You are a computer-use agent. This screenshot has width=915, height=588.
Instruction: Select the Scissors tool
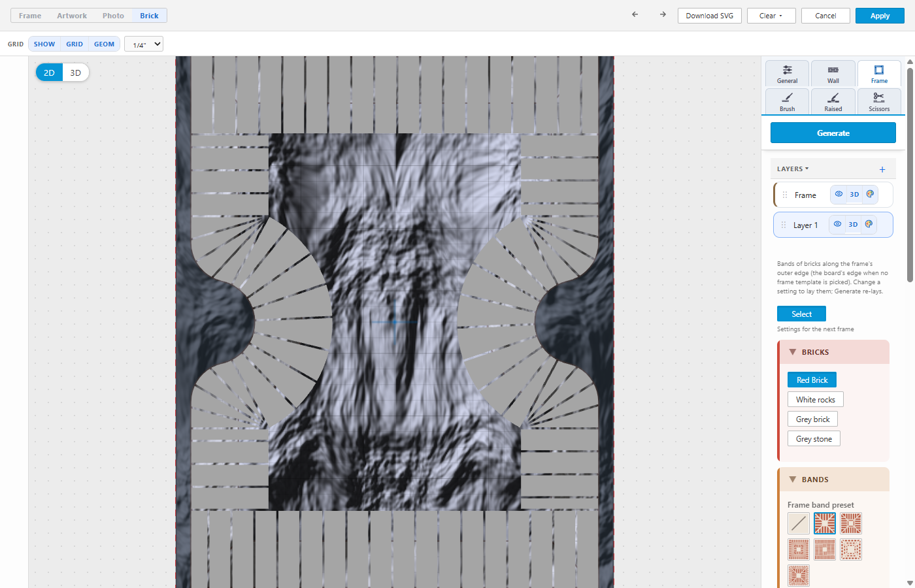tap(879, 101)
